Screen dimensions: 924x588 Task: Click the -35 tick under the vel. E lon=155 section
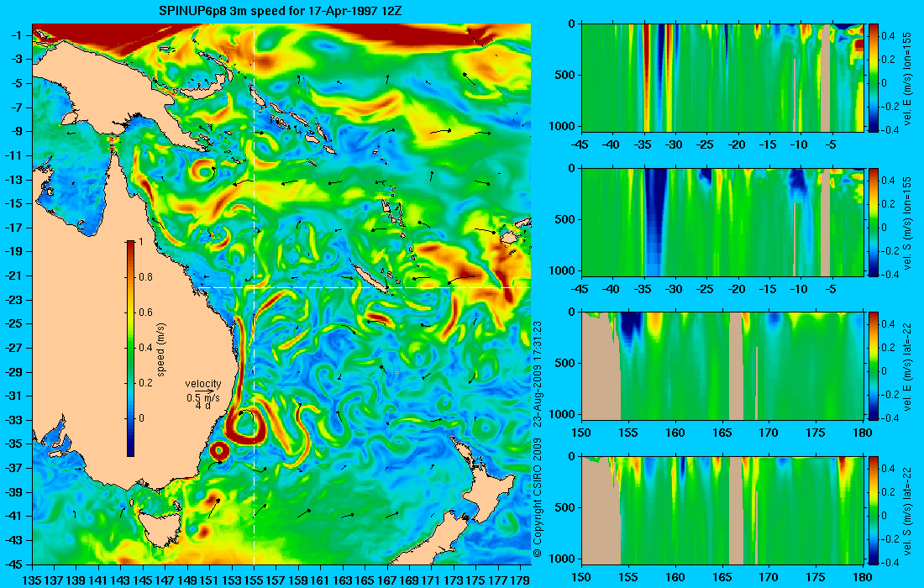pyautogui.click(x=643, y=145)
